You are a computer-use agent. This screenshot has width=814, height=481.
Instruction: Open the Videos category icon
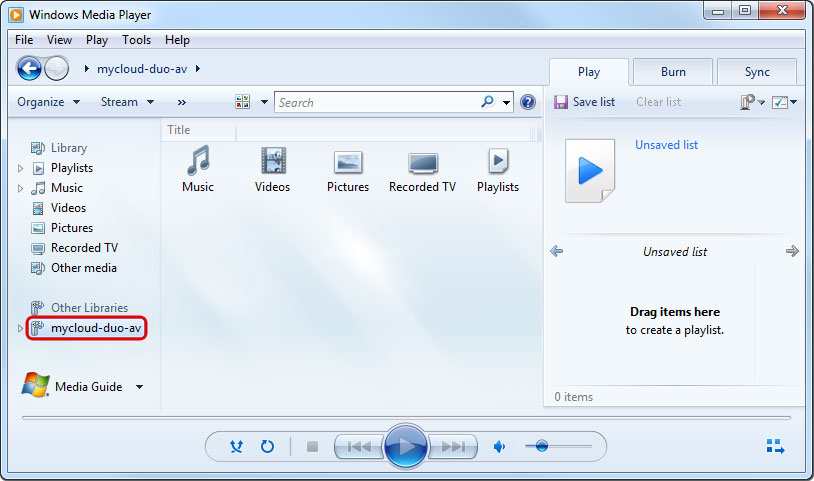tap(272, 162)
